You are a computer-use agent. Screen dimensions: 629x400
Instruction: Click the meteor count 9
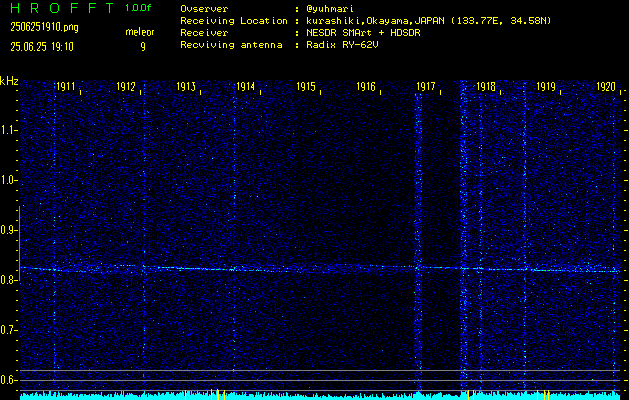click(143, 47)
